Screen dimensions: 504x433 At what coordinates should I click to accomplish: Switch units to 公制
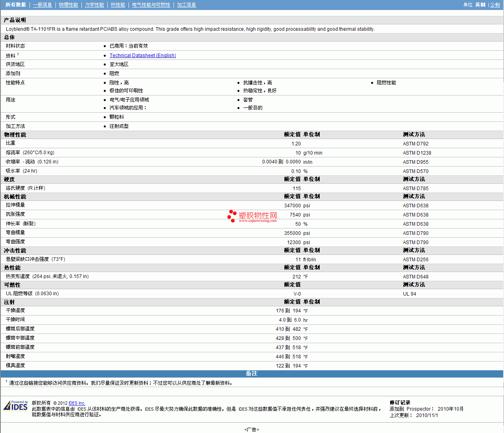[495, 5]
